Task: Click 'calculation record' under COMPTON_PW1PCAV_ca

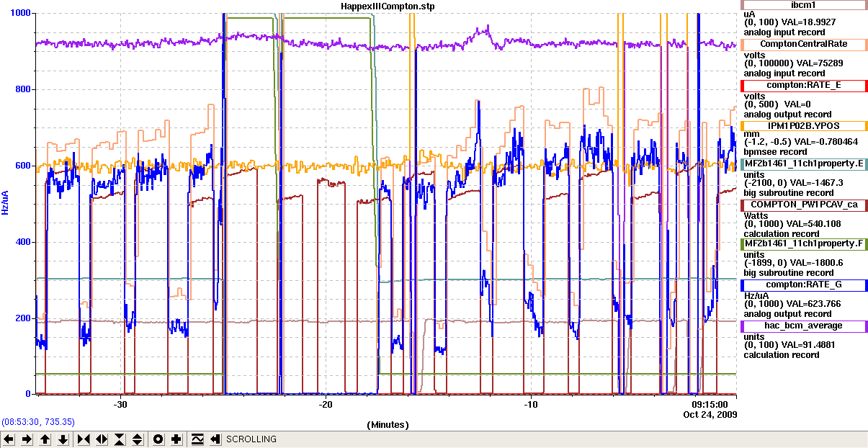Action: [x=782, y=234]
